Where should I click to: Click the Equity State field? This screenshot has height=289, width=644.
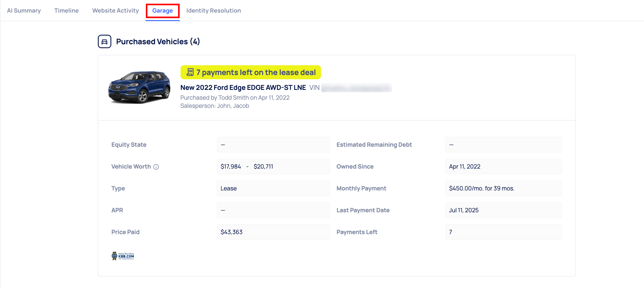click(x=273, y=145)
